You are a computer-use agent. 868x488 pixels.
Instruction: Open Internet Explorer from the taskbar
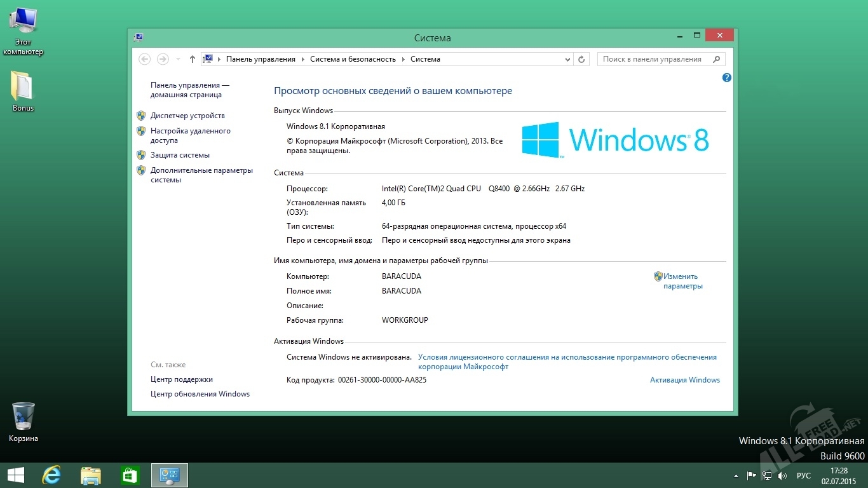(51, 475)
